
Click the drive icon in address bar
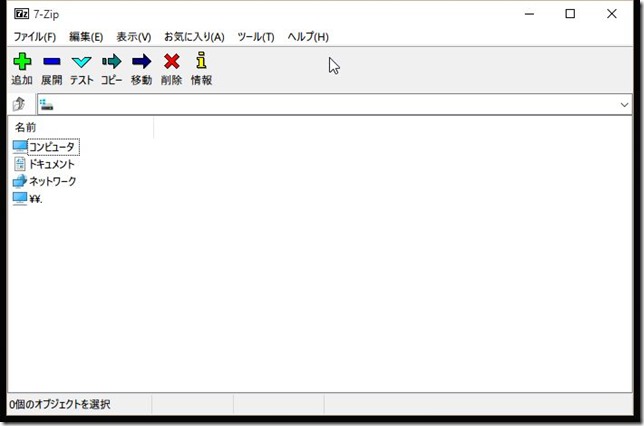pos(47,105)
